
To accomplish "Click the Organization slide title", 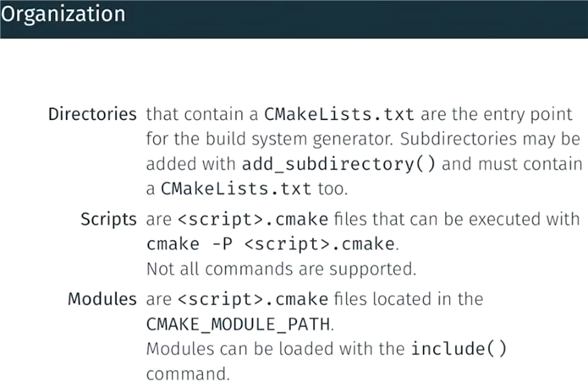I will (x=63, y=15).
